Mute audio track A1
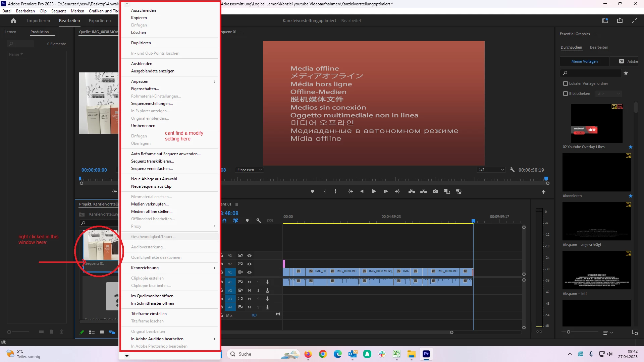The image size is (644, 362). click(249, 282)
